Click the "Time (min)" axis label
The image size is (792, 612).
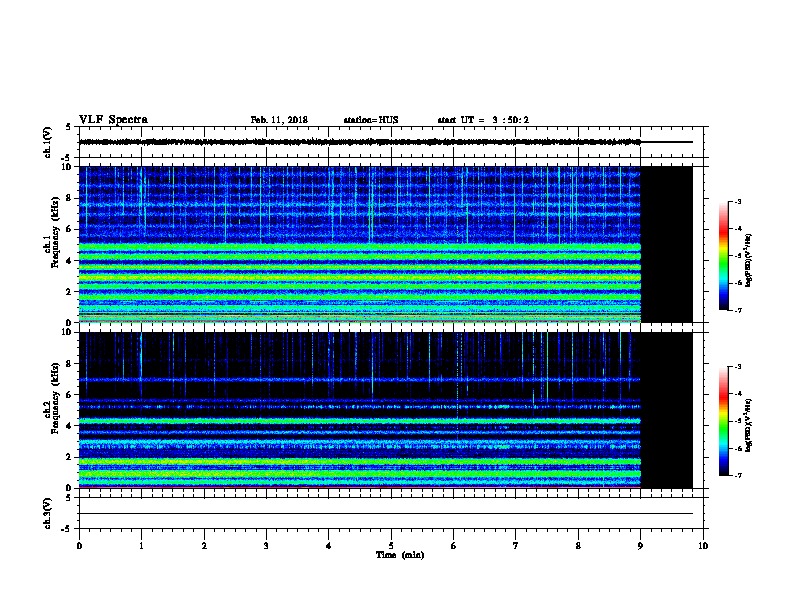pos(400,555)
